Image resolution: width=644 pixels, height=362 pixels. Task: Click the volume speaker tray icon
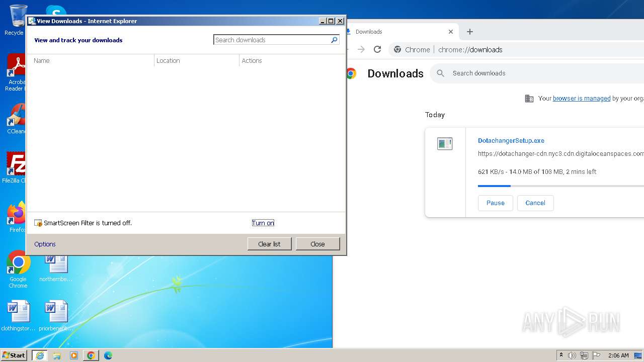[x=572, y=355]
